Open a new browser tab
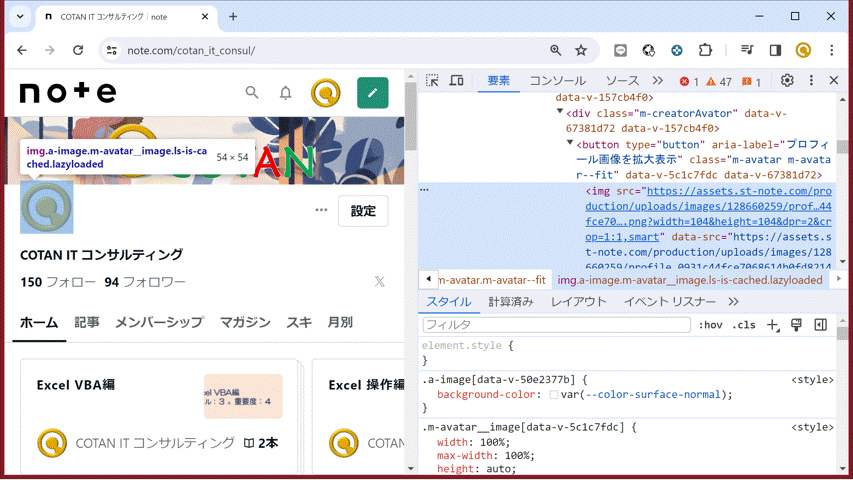 tap(233, 17)
